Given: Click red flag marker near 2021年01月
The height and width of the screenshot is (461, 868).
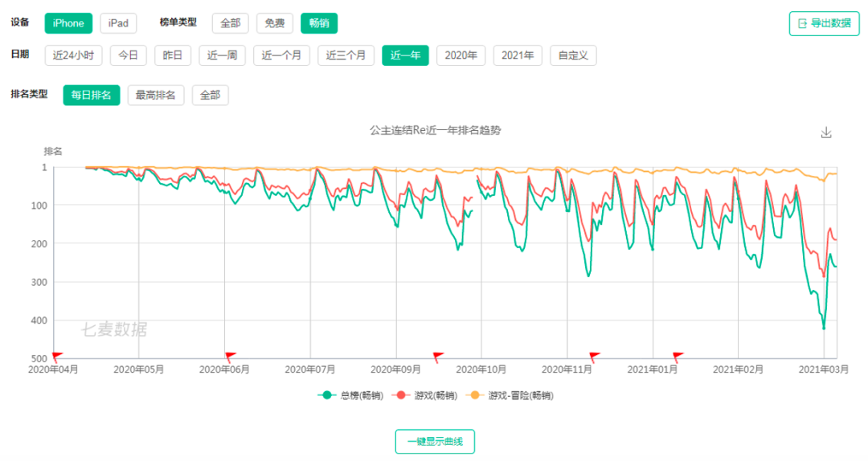Looking at the screenshot, I should (678, 357).
